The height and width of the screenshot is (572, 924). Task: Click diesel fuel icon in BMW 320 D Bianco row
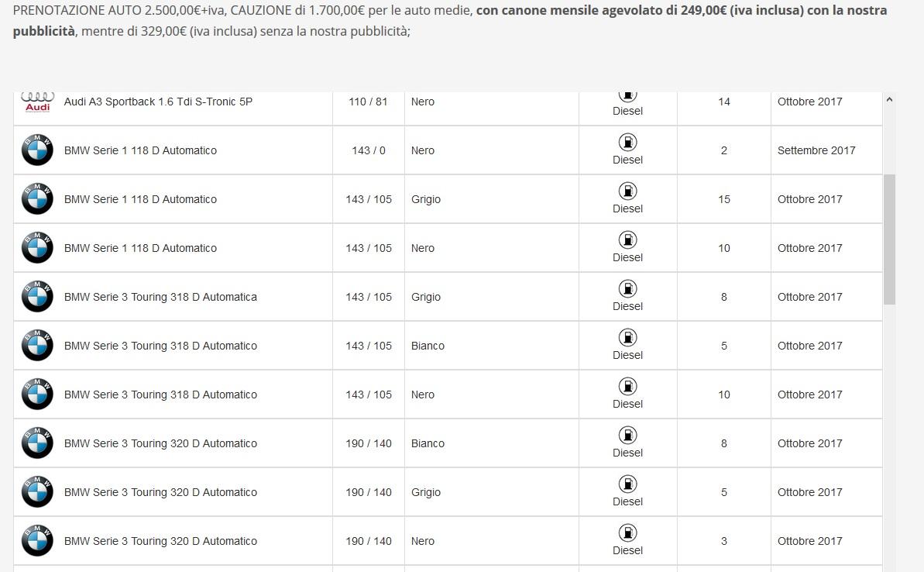[x=627, y=435]
